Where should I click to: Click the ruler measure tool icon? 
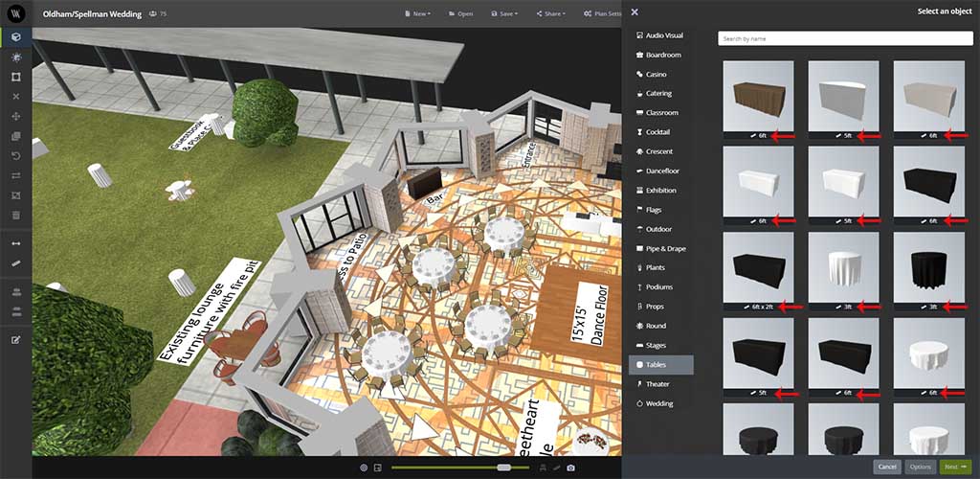coord(15,262)
